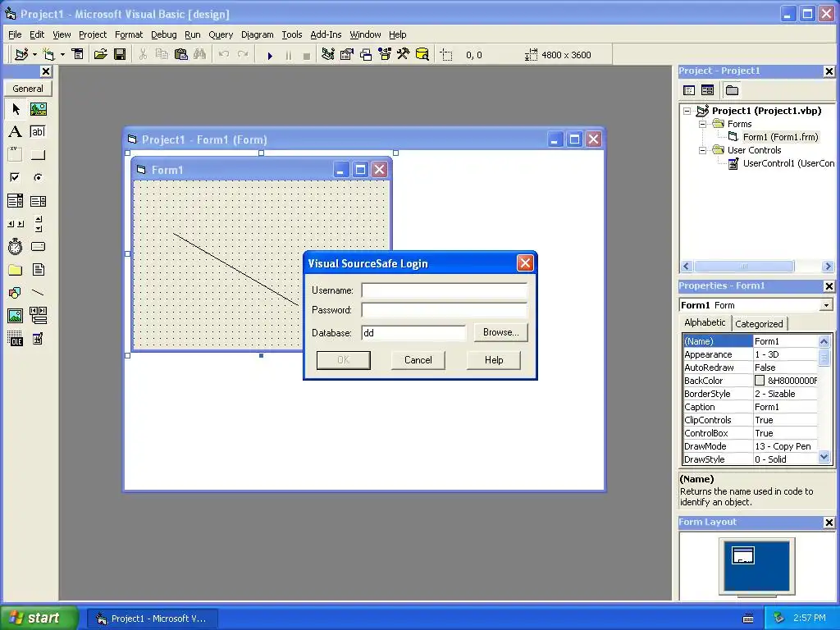Open the Form1 object dropdown in Properties
Screen dimensions: 840x630
tap(827, 305)
